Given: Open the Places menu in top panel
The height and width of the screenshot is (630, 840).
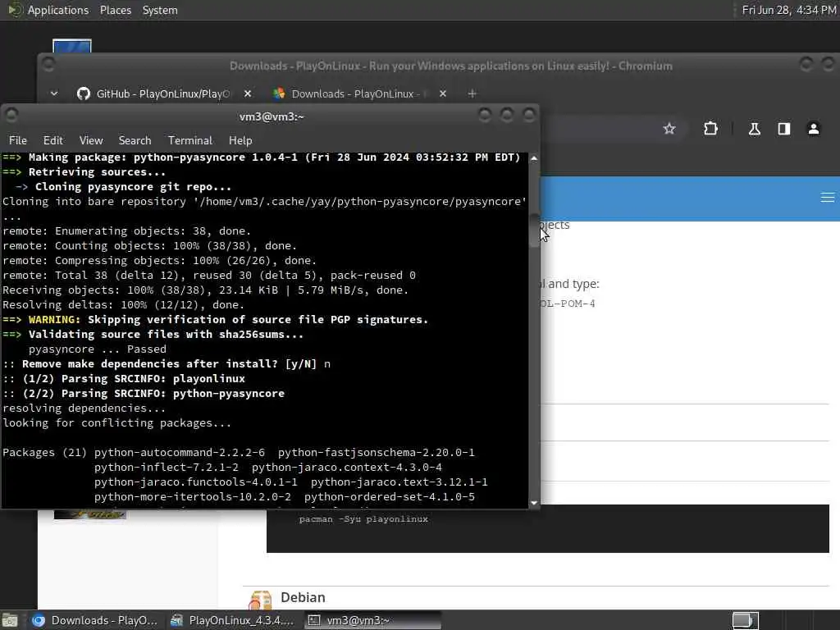Looking at the screenshot, I should click(x=115, y=10).
